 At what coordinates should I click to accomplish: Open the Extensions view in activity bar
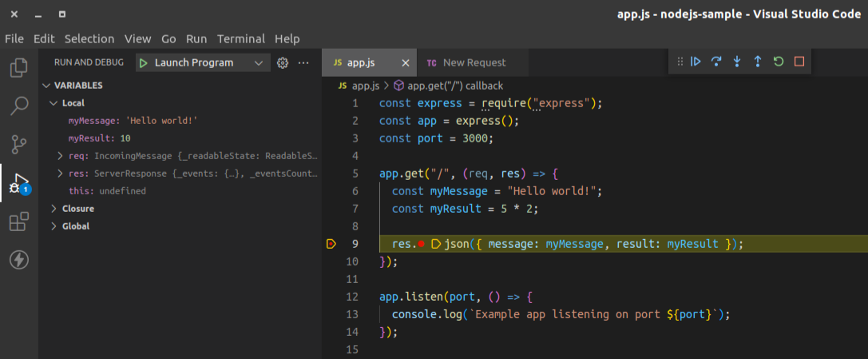point(19,221)
